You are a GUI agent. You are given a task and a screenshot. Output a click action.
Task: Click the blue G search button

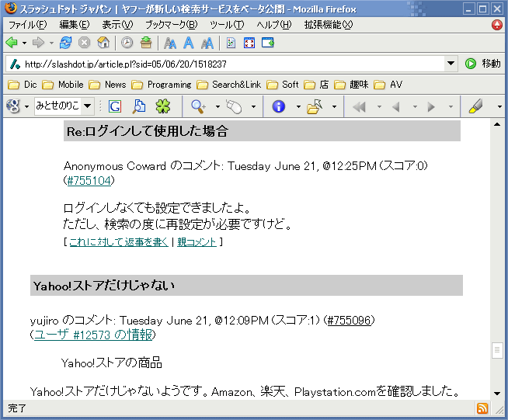pos(115,106)
